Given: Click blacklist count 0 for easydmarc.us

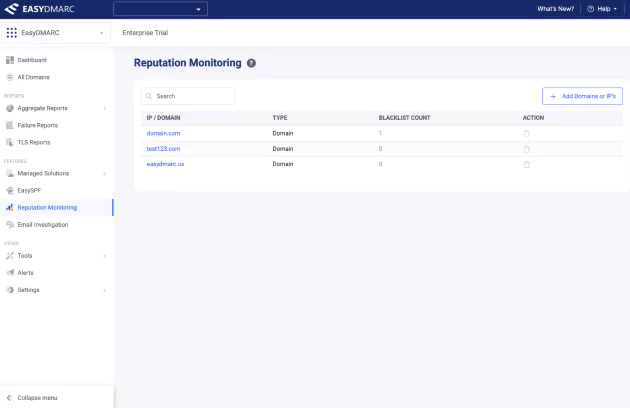Looking at the screenshot, I should (380, 164).
